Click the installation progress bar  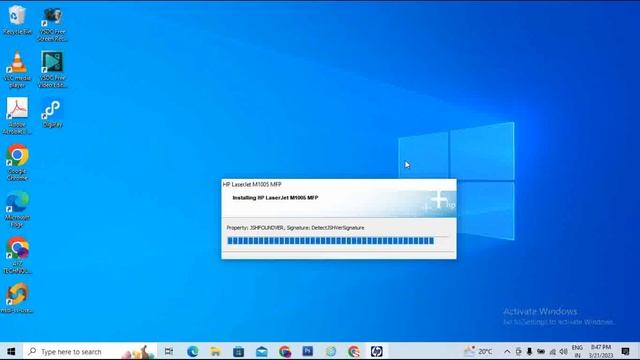[x=338, y=241]
